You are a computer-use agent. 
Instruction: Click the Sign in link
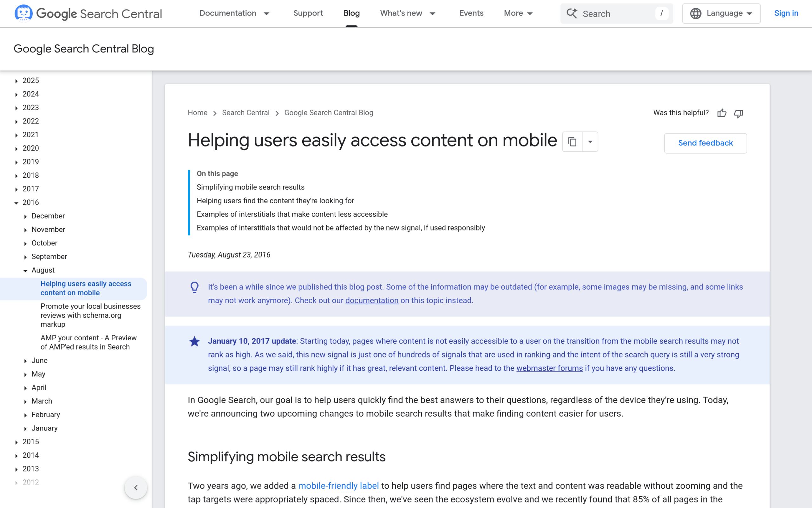pyautogui.click(x=786, y=13)
